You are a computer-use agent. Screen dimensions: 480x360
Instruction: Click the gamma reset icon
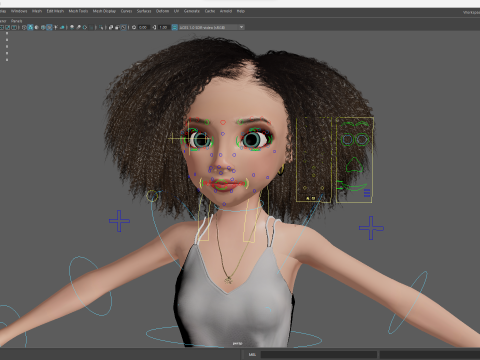(154, 27)
